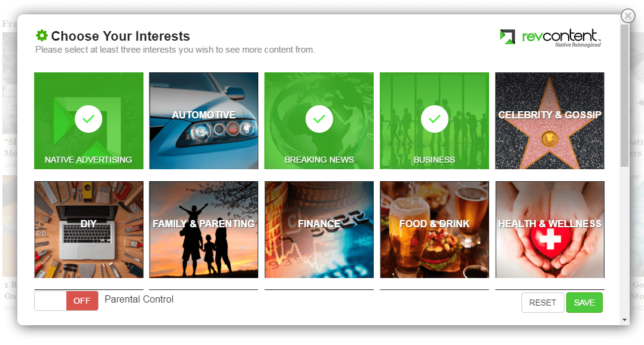Uncheck the Business interest tile
Viewport: 644px width, 345px height.
pos(435,121)
